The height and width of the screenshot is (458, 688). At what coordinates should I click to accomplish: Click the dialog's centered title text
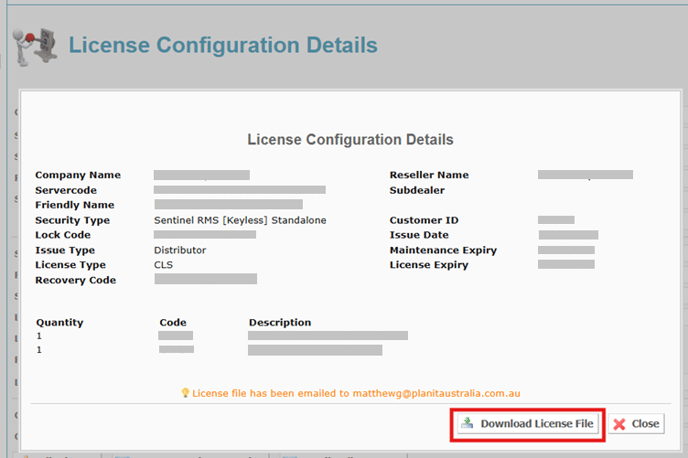(349, 139)
